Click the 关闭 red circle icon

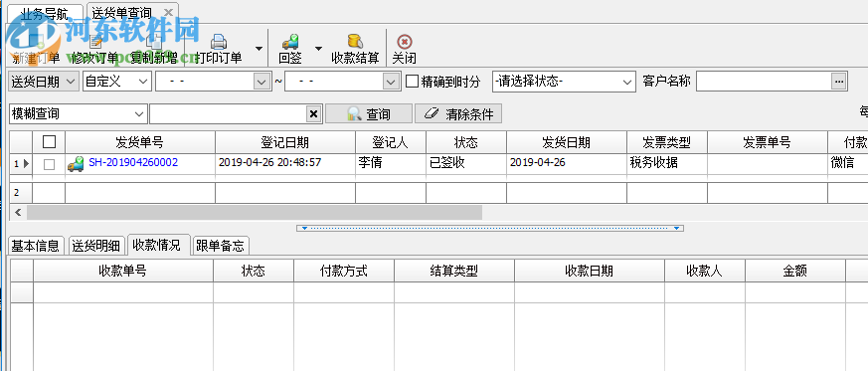tap(404, 42)
